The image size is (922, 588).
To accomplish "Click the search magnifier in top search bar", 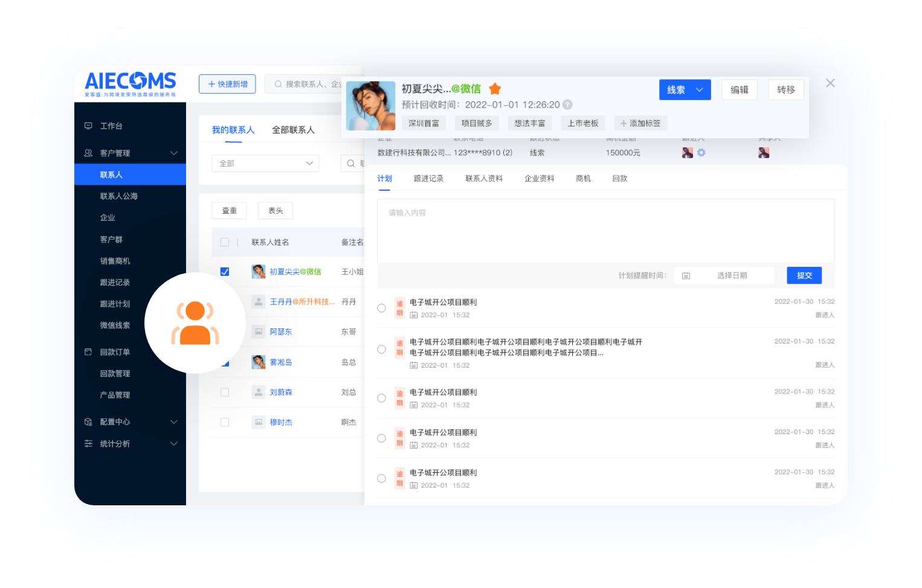I will pos(278,84).
